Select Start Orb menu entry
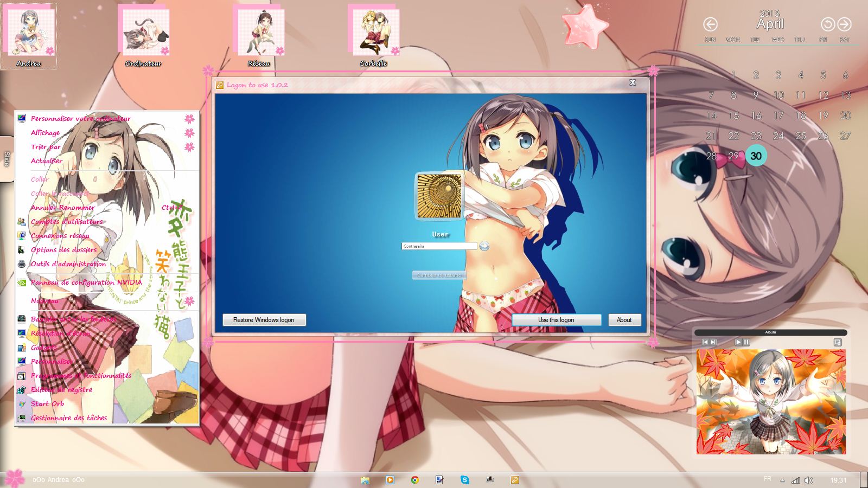Image resolution: width=868 pixels, height=488 pixels. point(107,403)
